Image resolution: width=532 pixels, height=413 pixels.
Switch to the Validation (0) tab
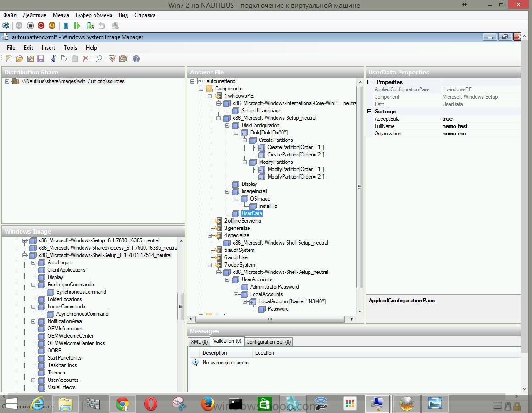point(227,341)
